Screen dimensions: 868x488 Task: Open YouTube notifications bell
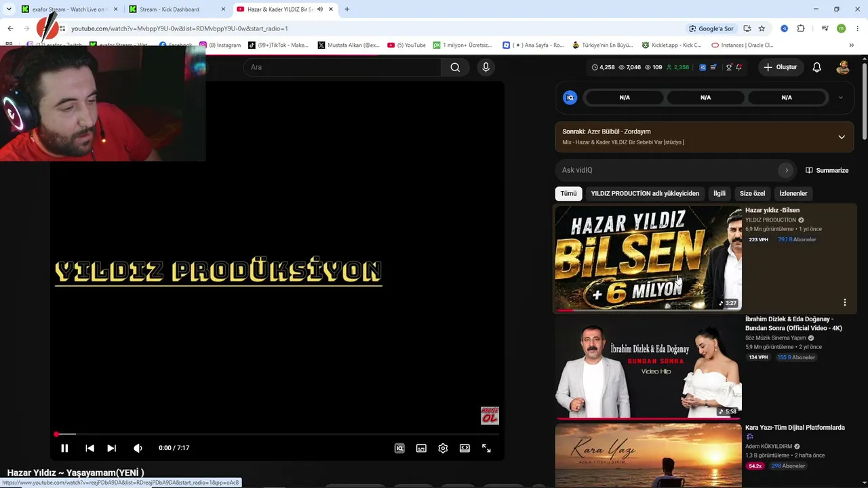817,67
